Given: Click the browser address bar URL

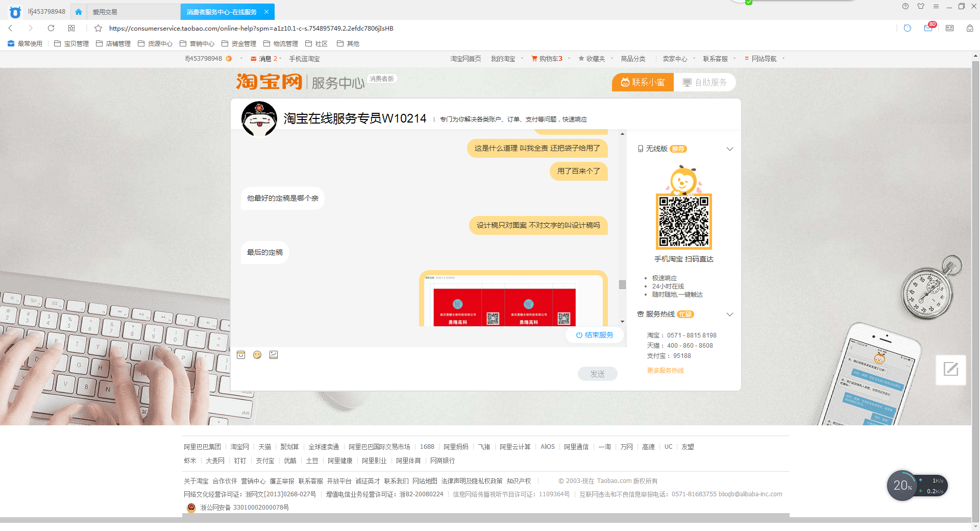Looking at the screenshot, I should [251, 28].
